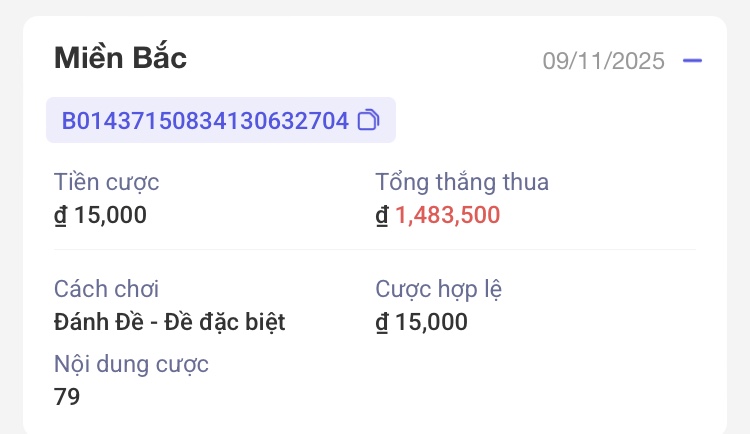Viewport: 750px width, 434px height.
Task: Click the date 09/11/2025
Action: 603,61
